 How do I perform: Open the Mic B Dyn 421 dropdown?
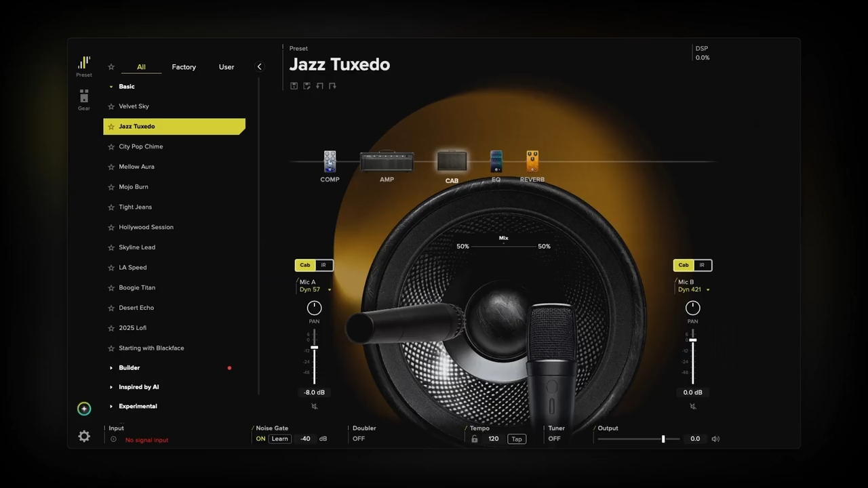point(694,289)
